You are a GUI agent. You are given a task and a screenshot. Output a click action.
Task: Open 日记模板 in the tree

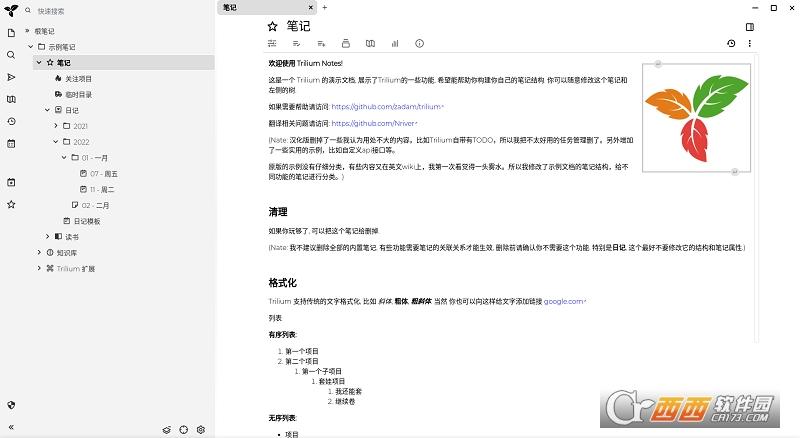(87, 221)
